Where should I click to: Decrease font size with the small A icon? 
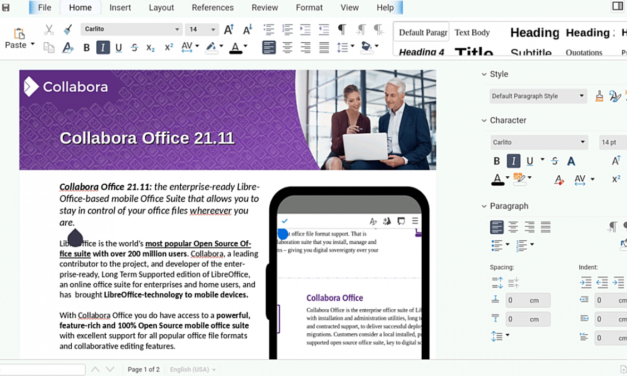pos(248,29)
